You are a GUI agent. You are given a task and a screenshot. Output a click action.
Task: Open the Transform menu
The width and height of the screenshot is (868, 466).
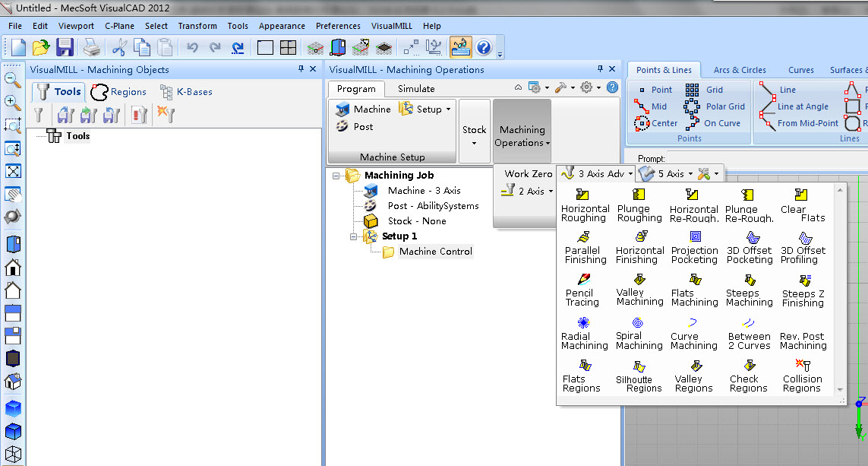pos(197,26)
